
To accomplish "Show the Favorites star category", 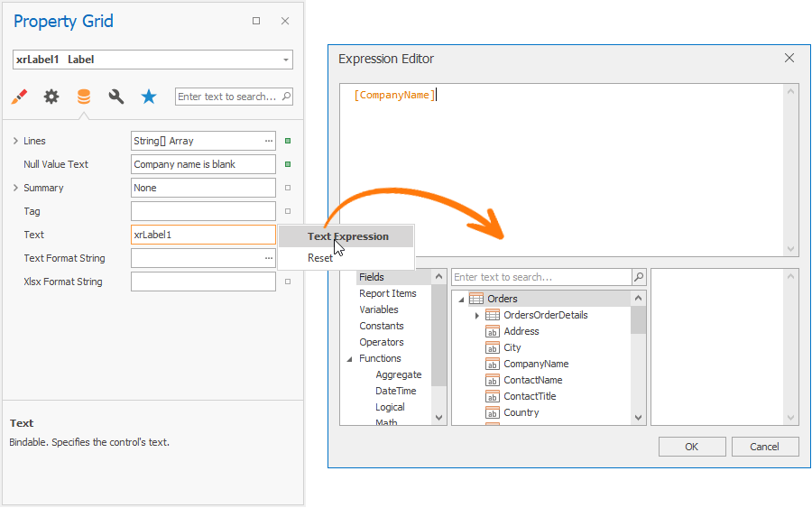I will coord(149,97).
